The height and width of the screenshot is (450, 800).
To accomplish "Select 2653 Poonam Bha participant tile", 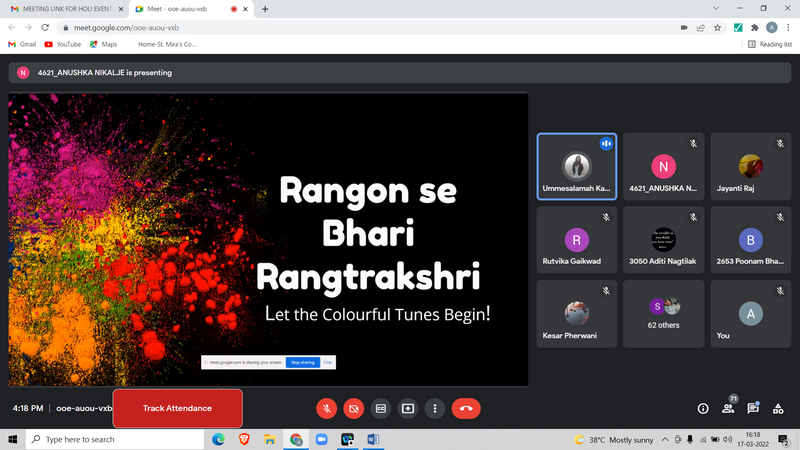I will (751, 240).
